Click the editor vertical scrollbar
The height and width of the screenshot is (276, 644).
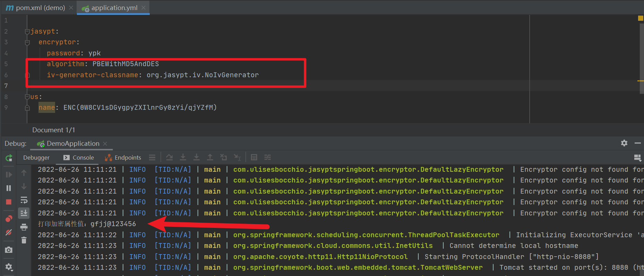[x=642, y=58]
